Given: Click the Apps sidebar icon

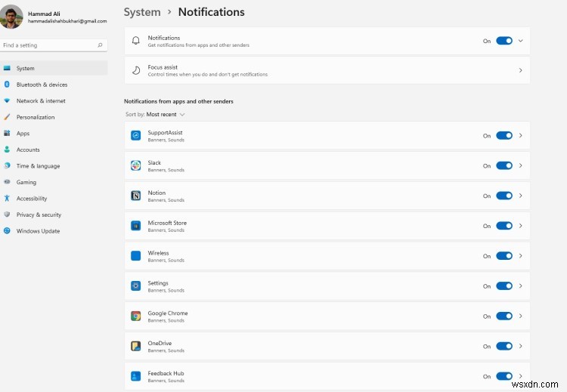Looking at the screenshot, I should (x=7, y=133).
